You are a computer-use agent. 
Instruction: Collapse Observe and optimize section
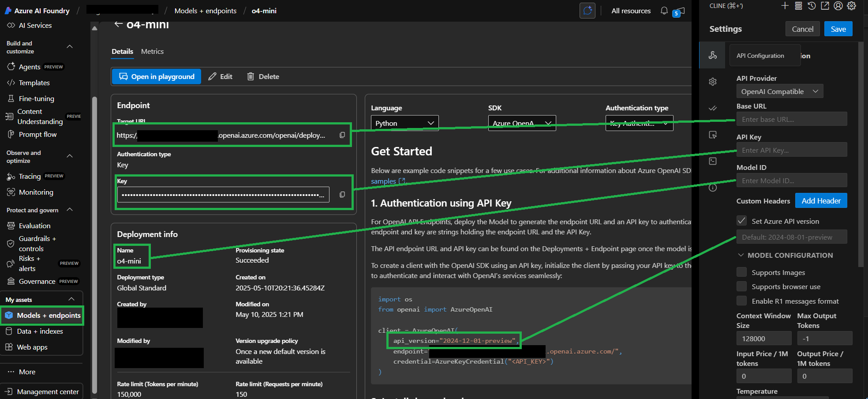click(x=70, y=156)
